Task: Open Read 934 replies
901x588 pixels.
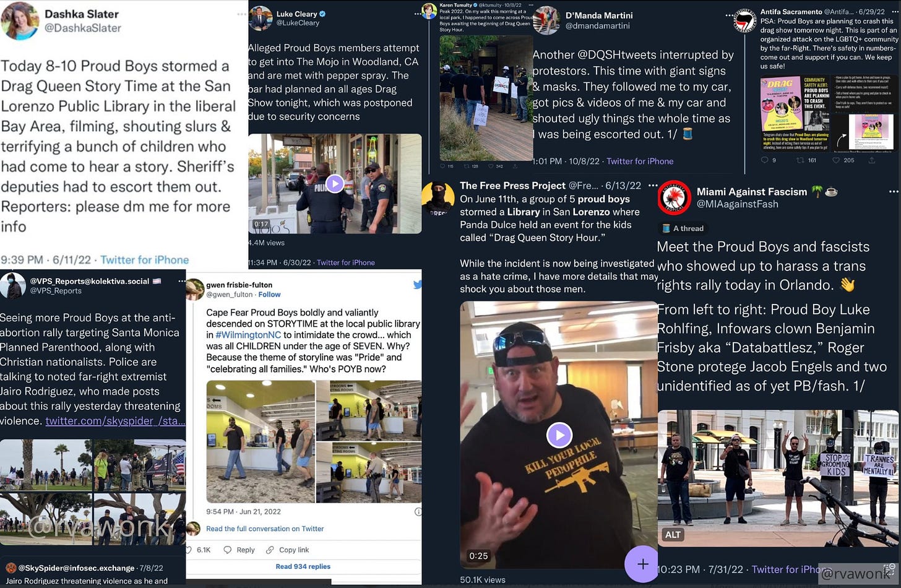Action: click(303, 566)
